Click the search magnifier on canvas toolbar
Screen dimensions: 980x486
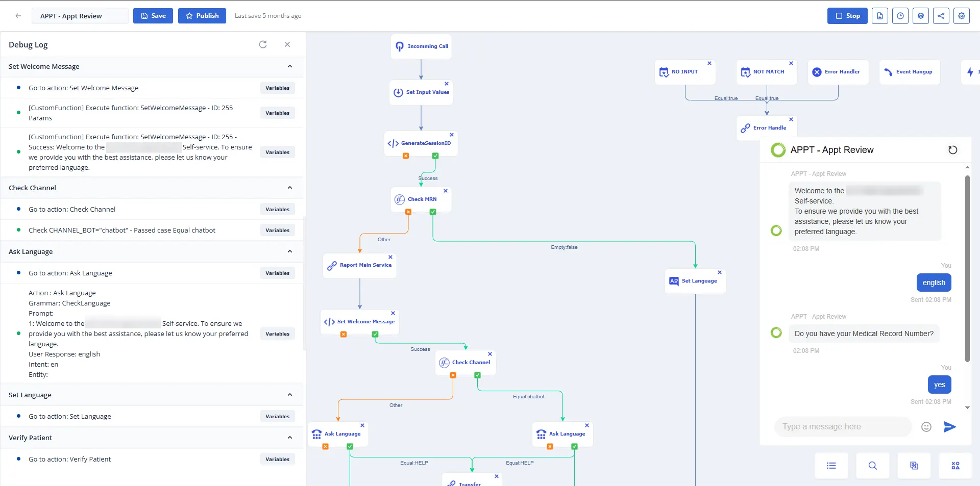coord(872,466)
